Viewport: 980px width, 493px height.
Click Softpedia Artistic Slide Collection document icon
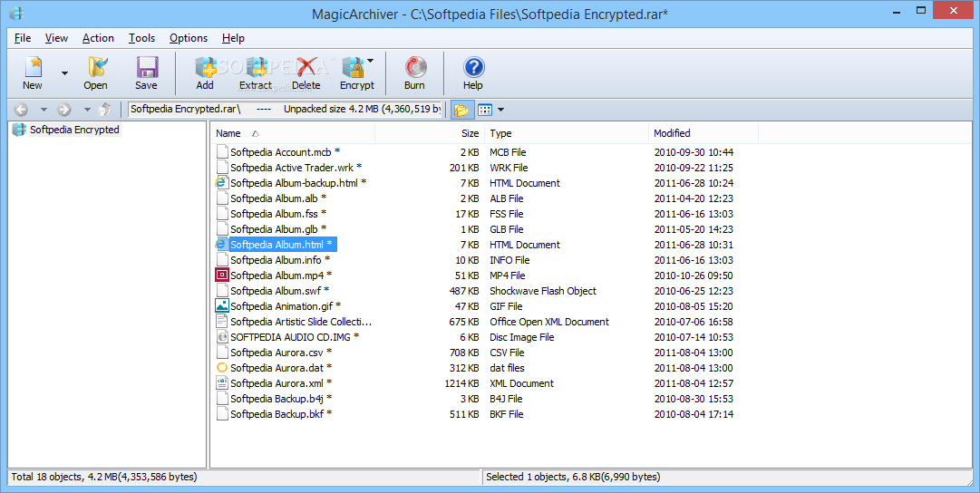pos(221,321)
